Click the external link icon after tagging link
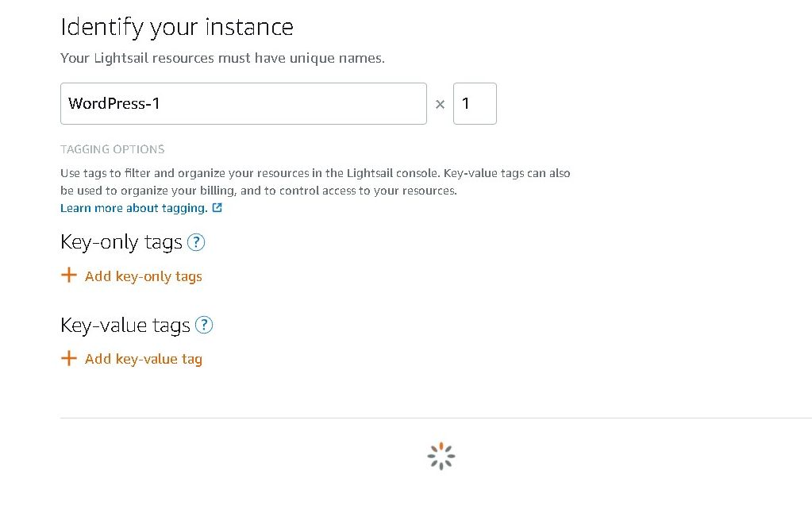Viewport: 812px width, 509px height. click(217, 208)
